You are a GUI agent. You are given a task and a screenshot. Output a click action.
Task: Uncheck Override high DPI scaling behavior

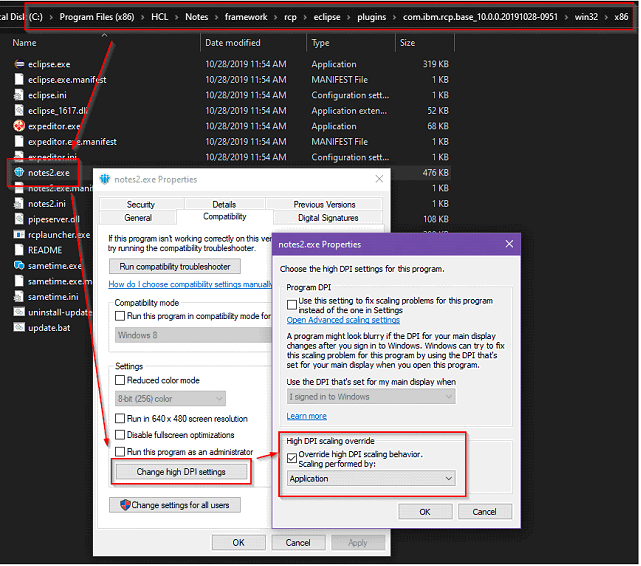(292, 459)
